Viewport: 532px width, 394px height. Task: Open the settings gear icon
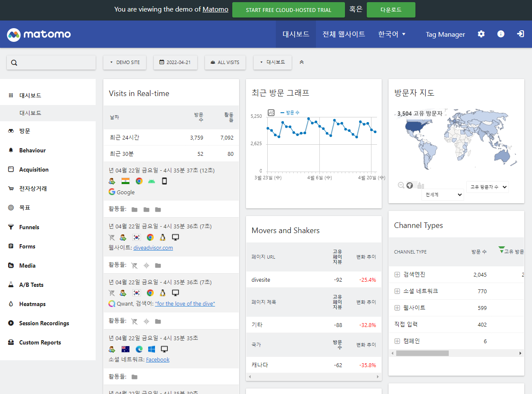[x=481, y=34]
